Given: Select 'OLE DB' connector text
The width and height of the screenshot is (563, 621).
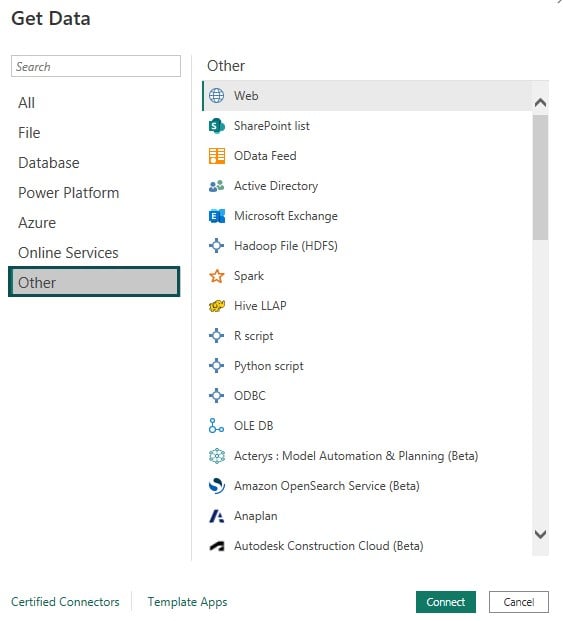Looking at the screenshot, I should [x=253, y=426].
